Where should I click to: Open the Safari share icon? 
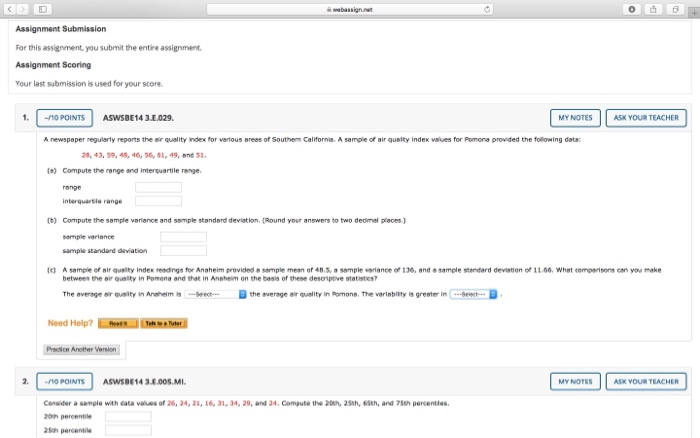click(653, 9)
